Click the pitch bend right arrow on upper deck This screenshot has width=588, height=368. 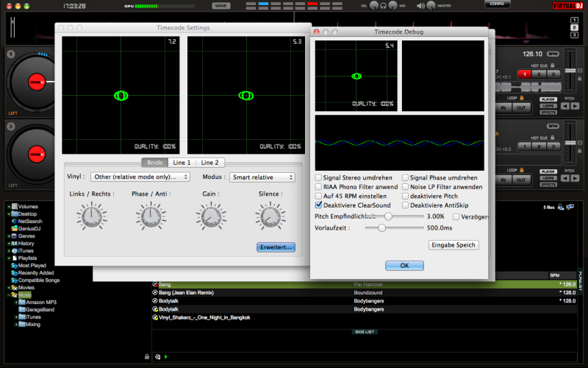tap(575, 106)
